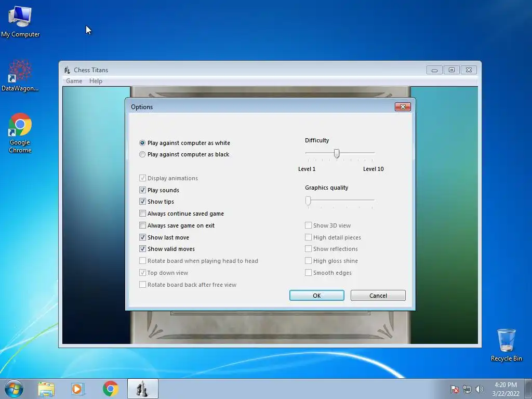This screenshot has height=399, width=532.
Task: Click the Difficulty label
Action: tap(317, 140)
